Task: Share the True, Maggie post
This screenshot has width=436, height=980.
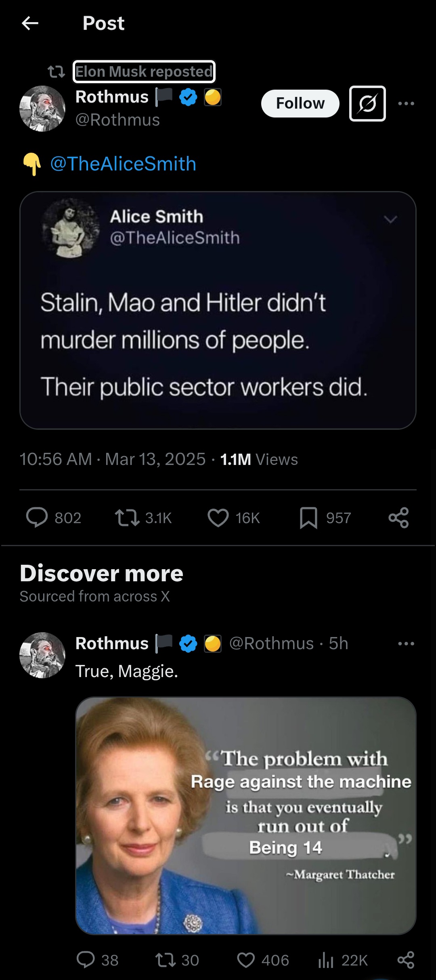Action: (406, 960)
